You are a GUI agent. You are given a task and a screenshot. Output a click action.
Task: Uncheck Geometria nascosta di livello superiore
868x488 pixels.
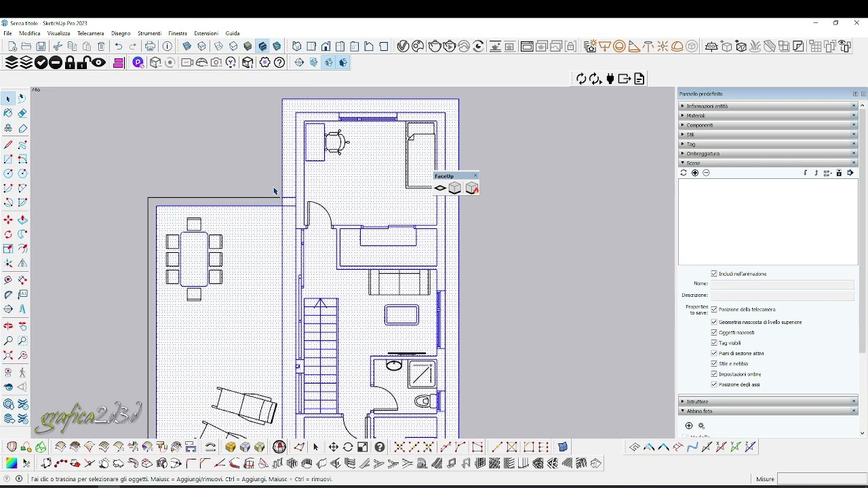click(714, 322)
